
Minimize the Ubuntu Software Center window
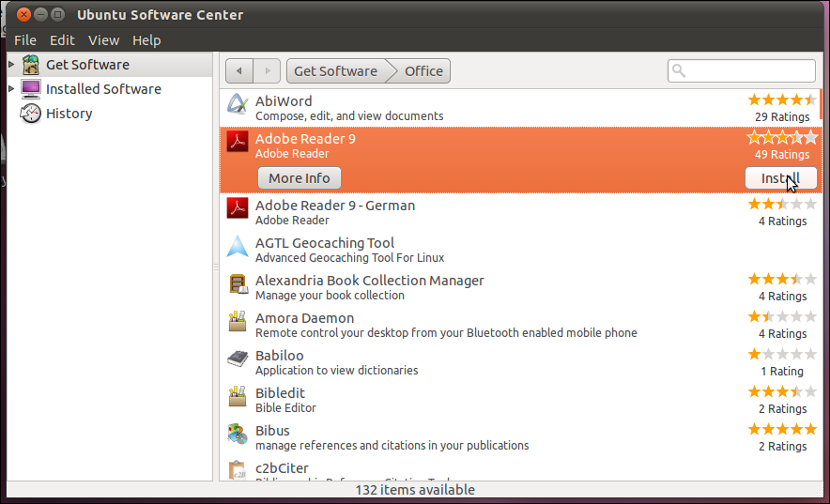pyautogui.click(x=40, y=15)
